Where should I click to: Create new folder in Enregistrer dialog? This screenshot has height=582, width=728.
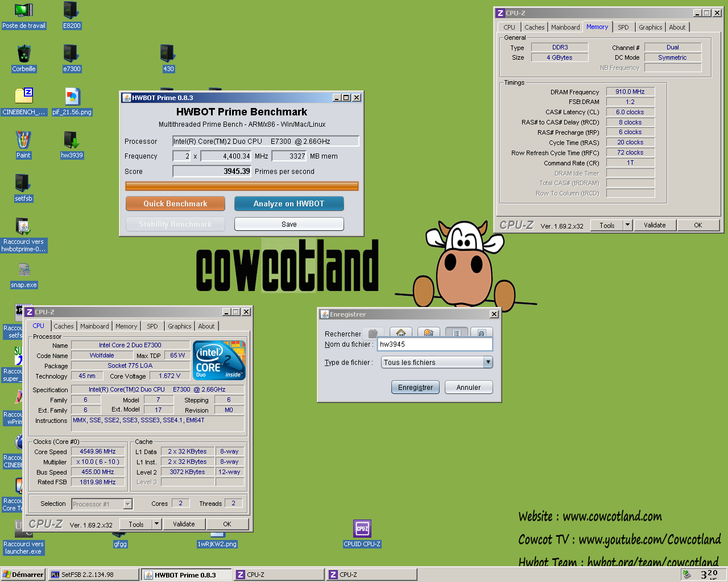point(428,334)
